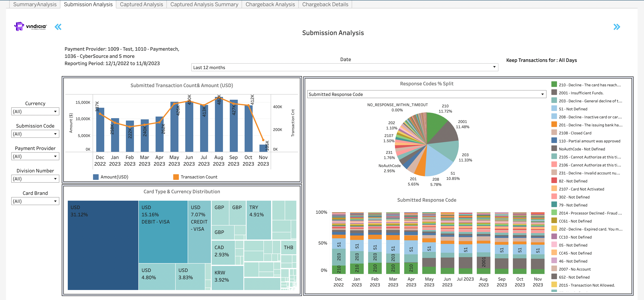Click the Aug 2023 bar in the amount chart
This screenshot has width=644, height=300.
[x=219, y=124]
